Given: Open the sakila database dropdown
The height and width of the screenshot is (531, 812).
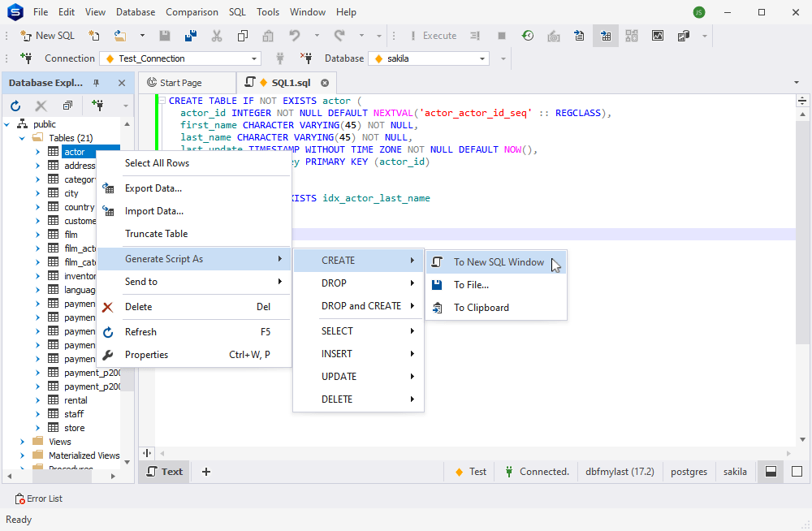Looking at the screenshot, I should pos(482,58).
